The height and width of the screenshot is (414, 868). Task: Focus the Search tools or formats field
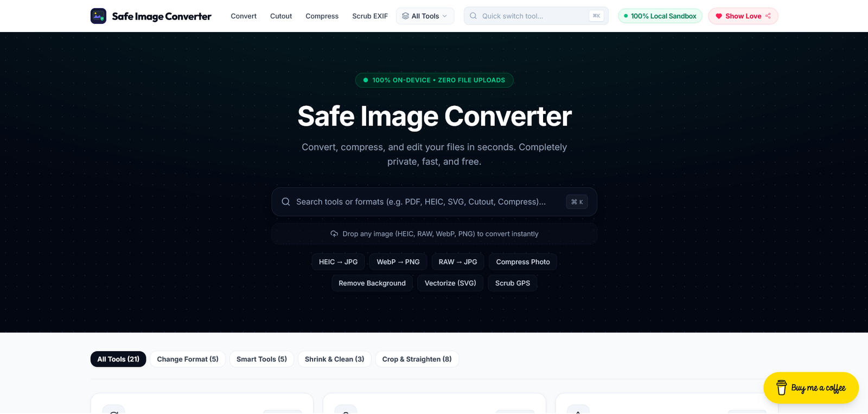[434, 202]
